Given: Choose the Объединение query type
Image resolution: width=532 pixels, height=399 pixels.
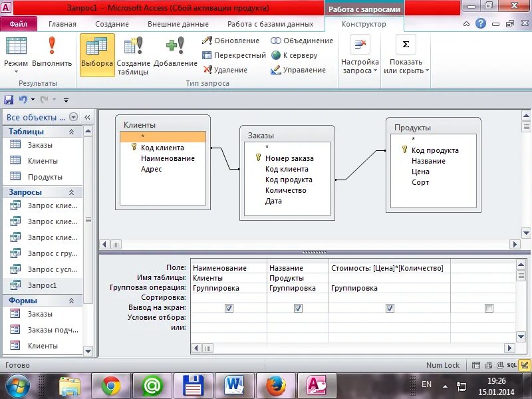Looking at the screenshot, I should point(302,41).
